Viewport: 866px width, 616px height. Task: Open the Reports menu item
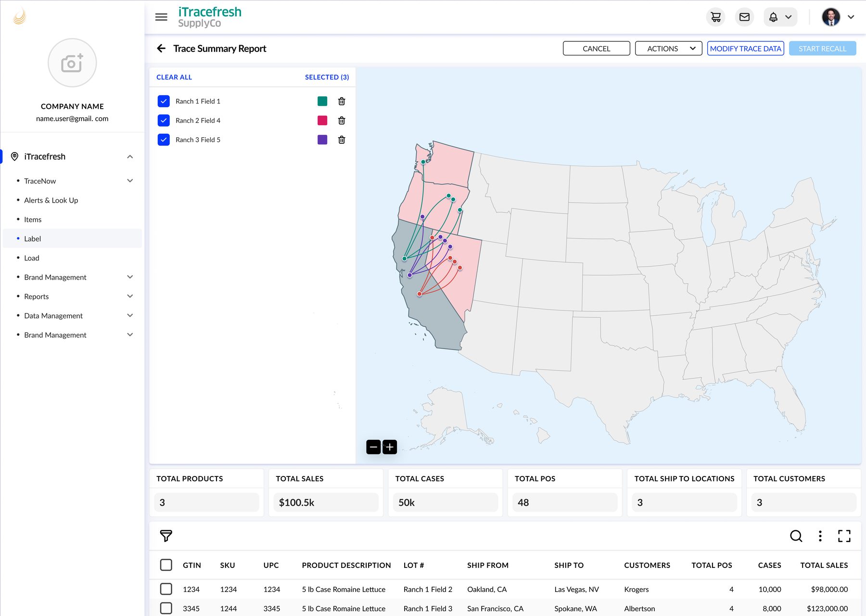coord(37,296)
